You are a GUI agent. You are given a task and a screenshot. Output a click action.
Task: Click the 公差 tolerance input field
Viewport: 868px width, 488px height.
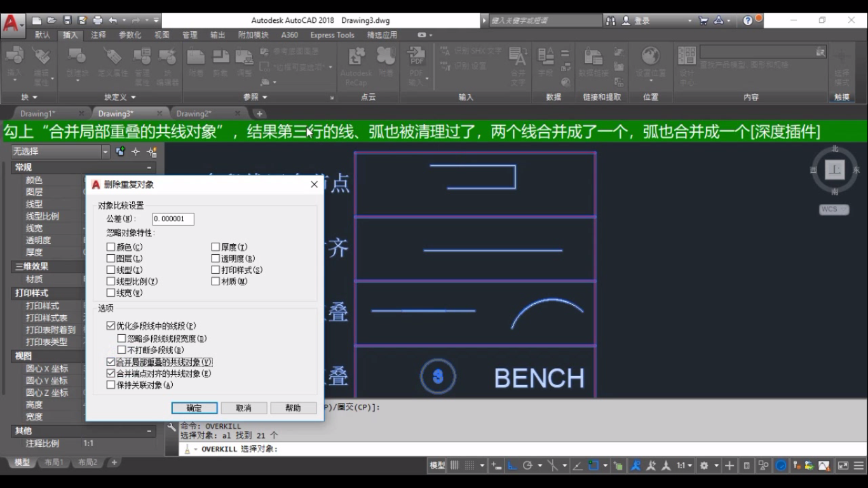[x=173, y=219]
